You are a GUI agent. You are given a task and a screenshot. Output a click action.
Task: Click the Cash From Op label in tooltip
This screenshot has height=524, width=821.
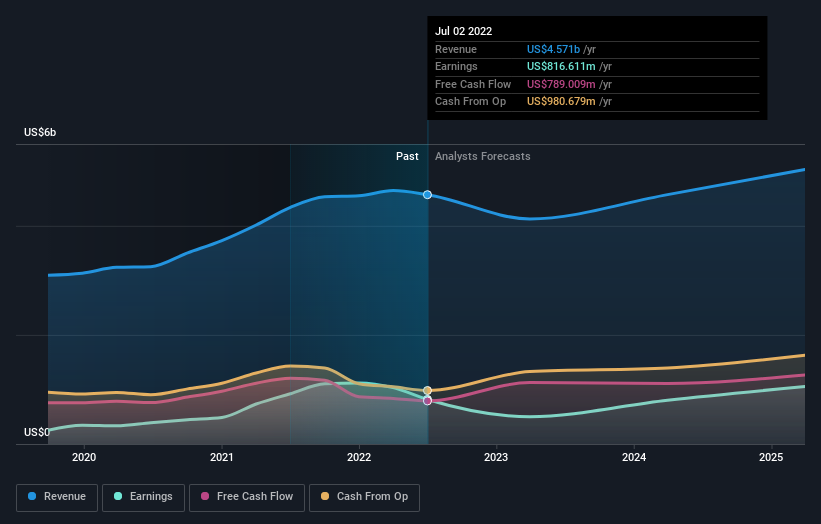(x=470, y=102)
